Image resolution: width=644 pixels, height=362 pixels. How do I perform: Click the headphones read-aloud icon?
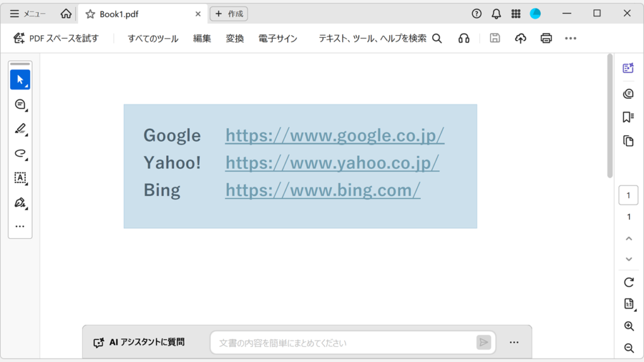464,38
